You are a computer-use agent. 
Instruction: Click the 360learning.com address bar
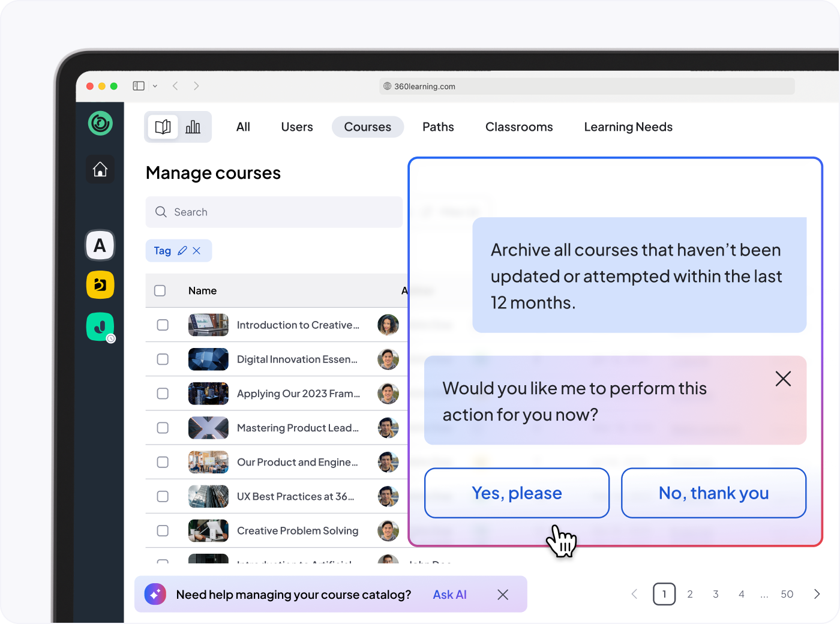tap(587, 86)
